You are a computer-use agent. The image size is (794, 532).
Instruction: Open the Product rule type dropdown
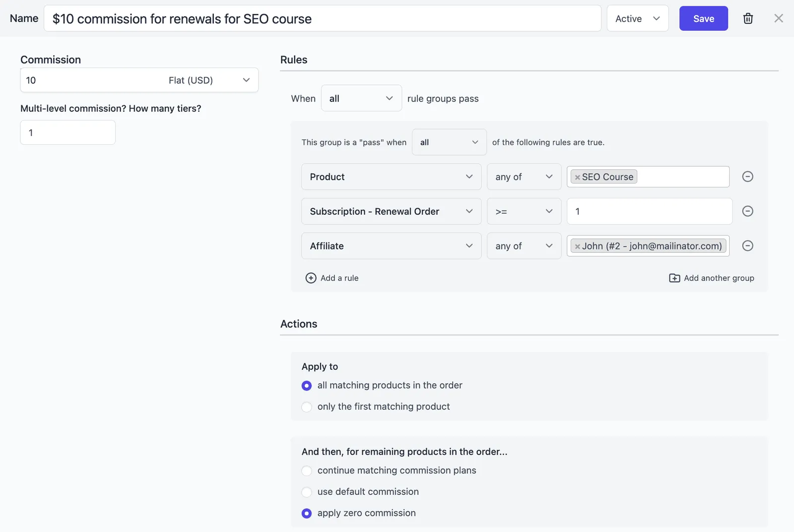[391, 177]
